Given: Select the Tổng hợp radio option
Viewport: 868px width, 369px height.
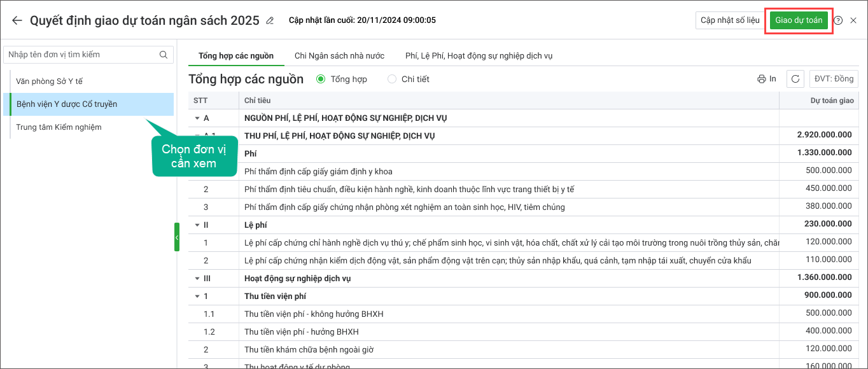Looking at the screenshot, I should coord(321,79).
